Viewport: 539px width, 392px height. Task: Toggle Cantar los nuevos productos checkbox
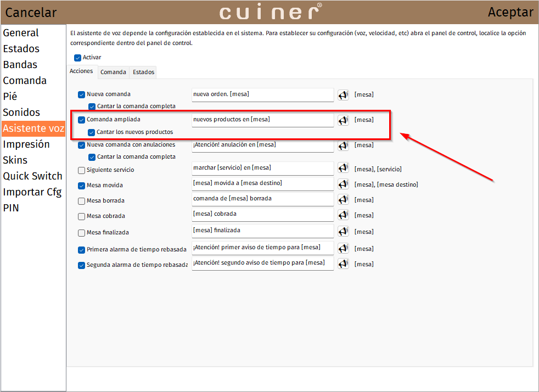[92, 132]
